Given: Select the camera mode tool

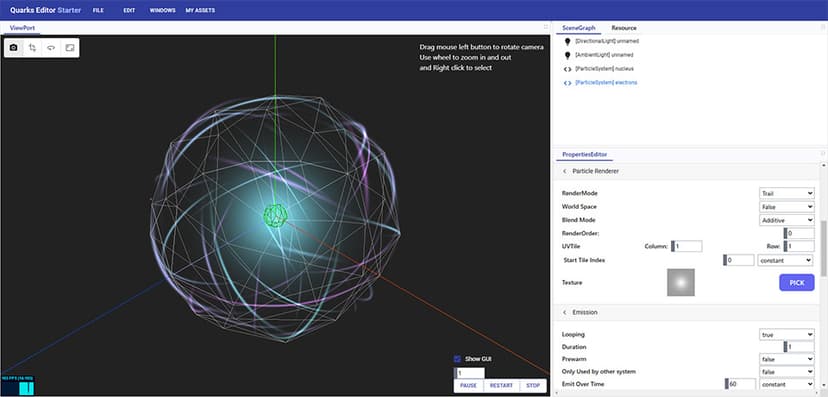Looking at the screenshot, I should 14,48.
